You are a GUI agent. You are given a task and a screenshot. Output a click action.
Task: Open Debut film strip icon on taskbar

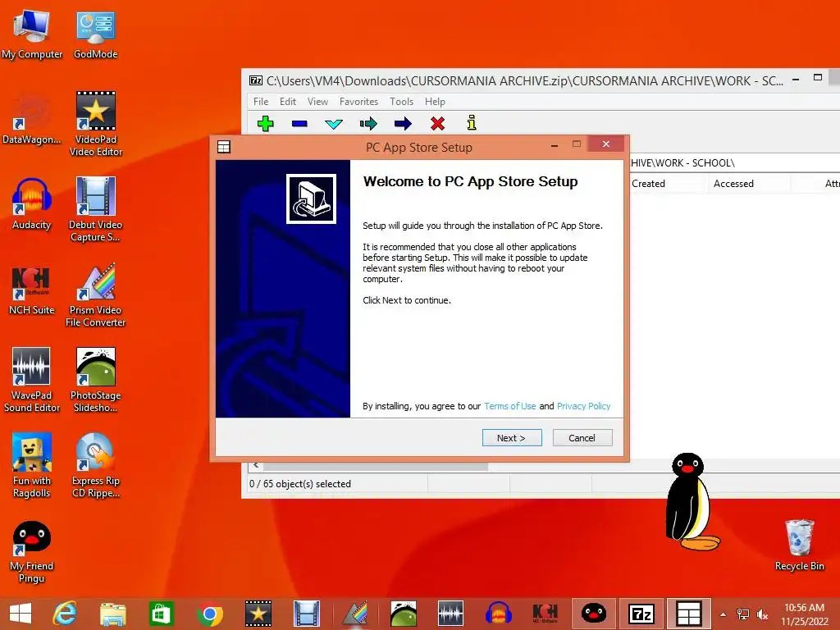[x=307, y=614]
